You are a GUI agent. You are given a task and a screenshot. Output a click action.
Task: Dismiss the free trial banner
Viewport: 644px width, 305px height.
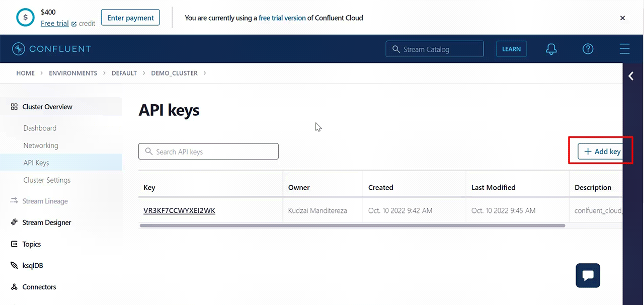(622, 18)
